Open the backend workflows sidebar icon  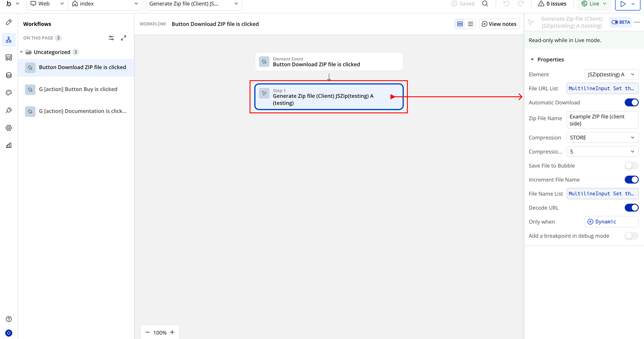click(x=9, y=58)
